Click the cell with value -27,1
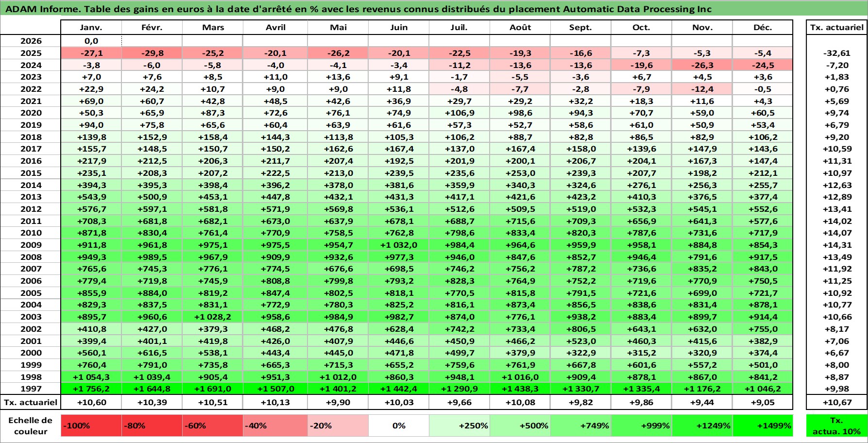The height and width of the screenshot is (443, 868). tap(91, 53)
